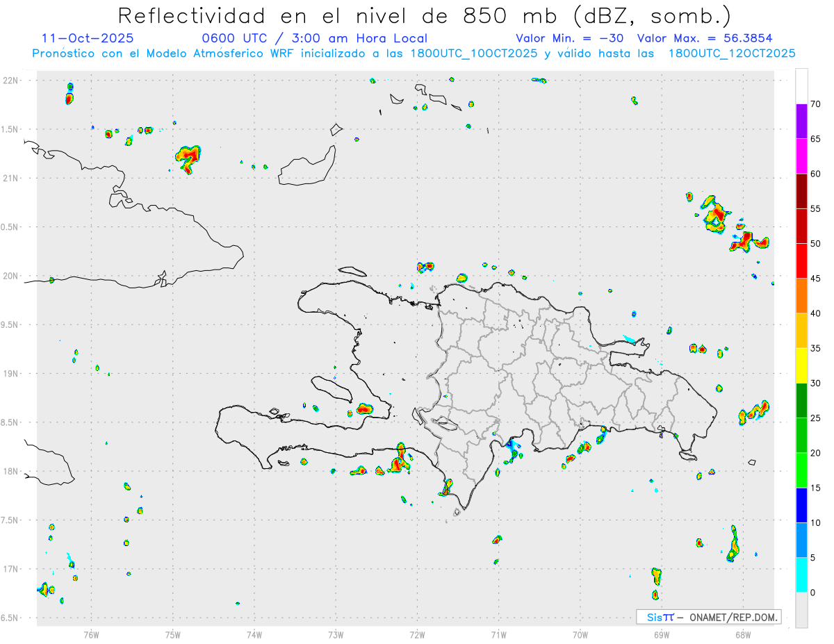Select the medium green 20–25 dBZ colorbar band
This screenshot has width=834, height=644.
[801, 435]
